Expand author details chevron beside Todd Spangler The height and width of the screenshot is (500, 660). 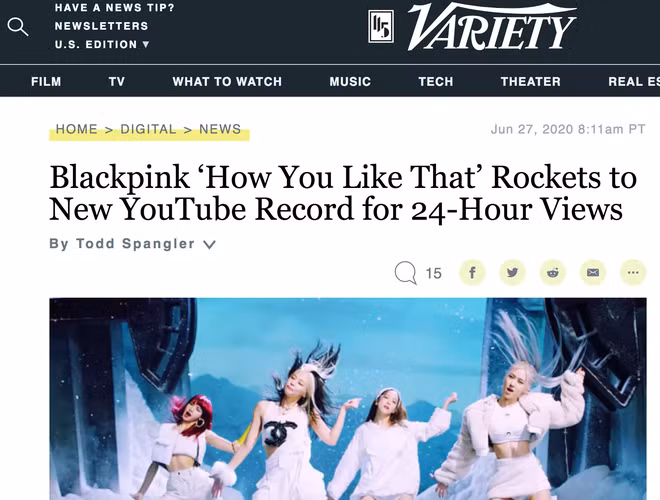point(209,245)
